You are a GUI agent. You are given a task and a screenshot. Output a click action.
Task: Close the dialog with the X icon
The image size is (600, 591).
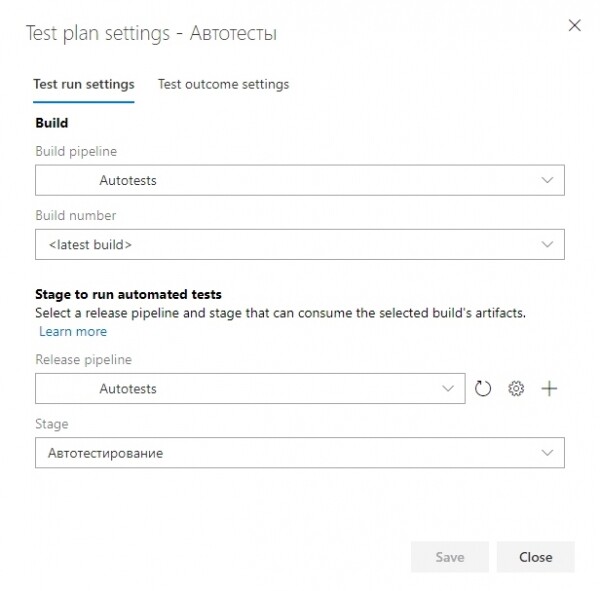coord(574,26)
